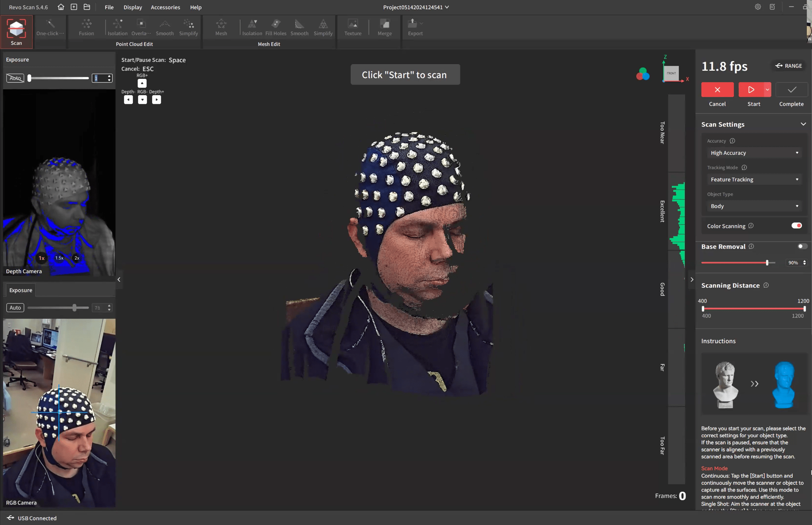Open the Accessories menu
Image resolution: width=812 pixels, height=525 pixels.
(165, 7)
